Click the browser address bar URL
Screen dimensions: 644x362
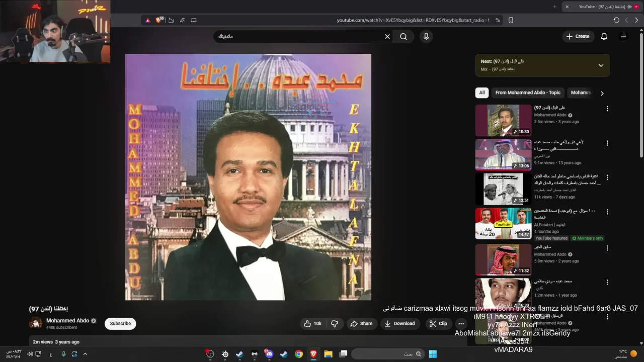[x=413, y=20]
